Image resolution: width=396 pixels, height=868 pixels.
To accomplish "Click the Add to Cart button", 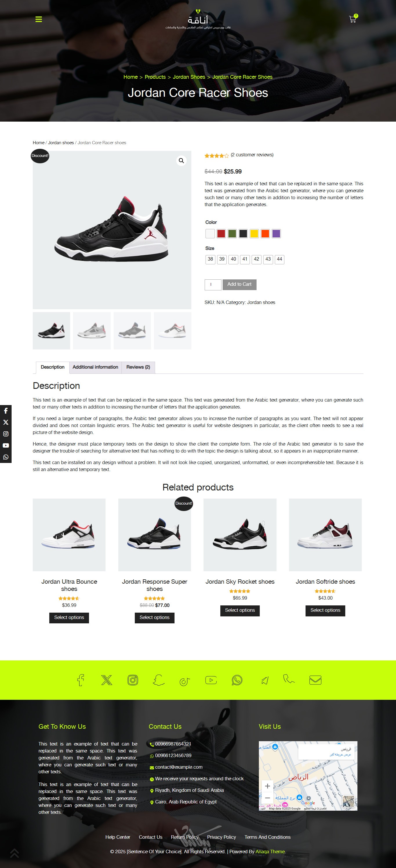I will [239, 284].
